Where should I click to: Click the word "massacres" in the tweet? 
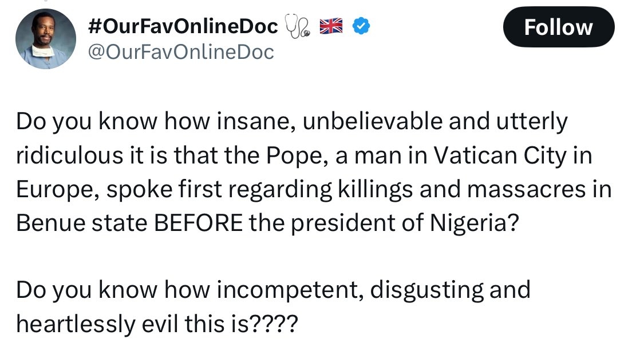click(x=532, y=189)
